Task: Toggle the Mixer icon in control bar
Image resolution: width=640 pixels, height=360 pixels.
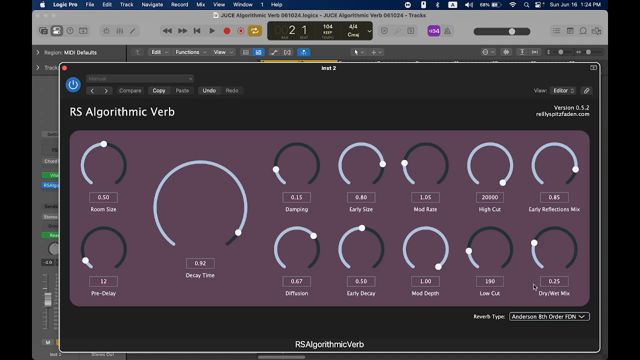Action: 120,31
